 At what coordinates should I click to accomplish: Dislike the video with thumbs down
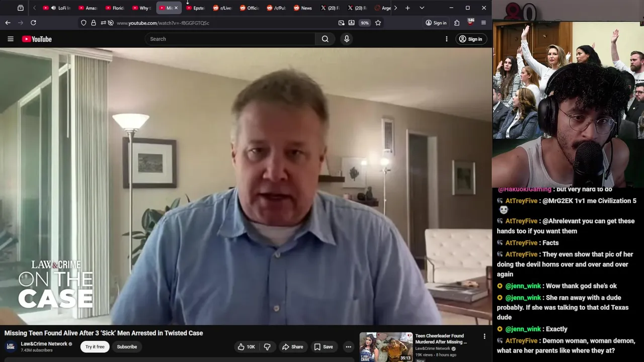[x=268, y=346]
